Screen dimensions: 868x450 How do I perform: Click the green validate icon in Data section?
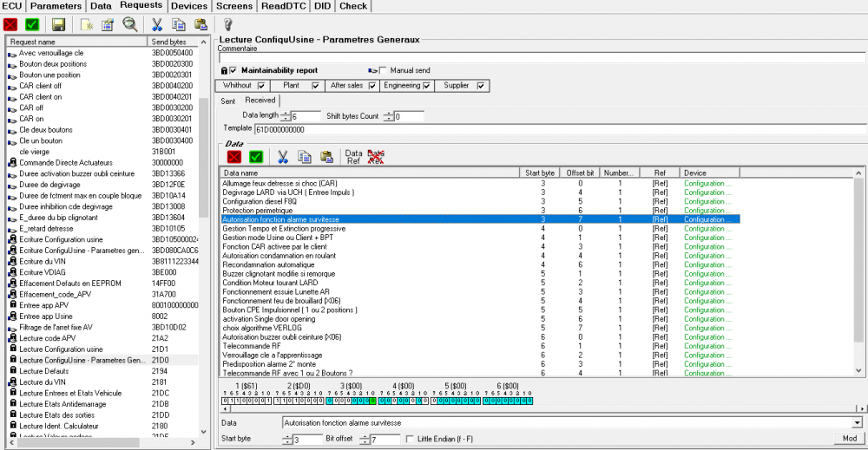pyautogui.click(x=256, y=157)
